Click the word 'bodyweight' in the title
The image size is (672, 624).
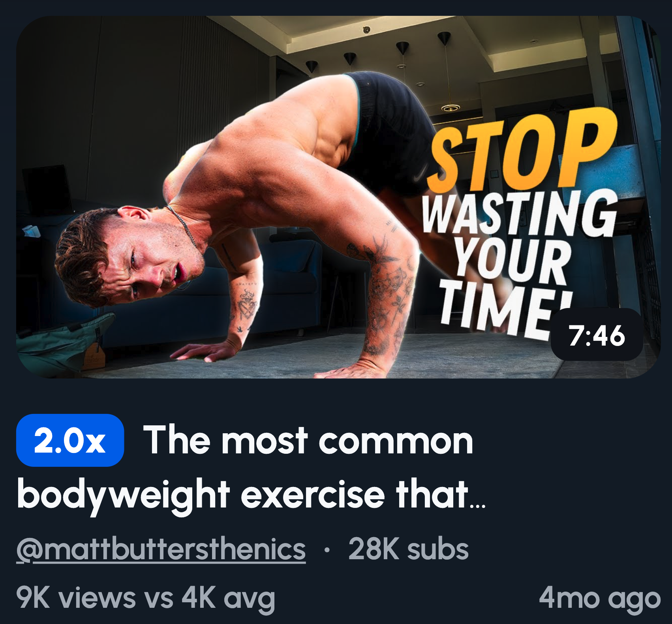pos(123,494)
